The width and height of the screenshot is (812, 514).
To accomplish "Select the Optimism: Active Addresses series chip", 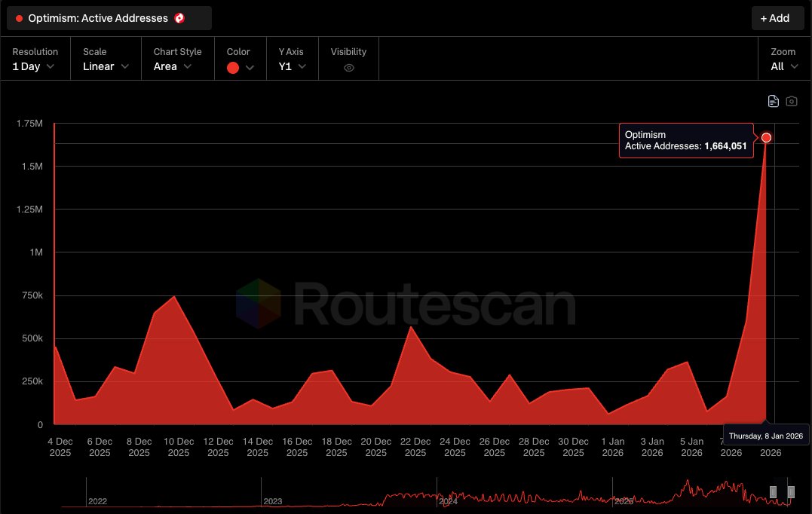I will pyautogui.click(x=109, y=18).
